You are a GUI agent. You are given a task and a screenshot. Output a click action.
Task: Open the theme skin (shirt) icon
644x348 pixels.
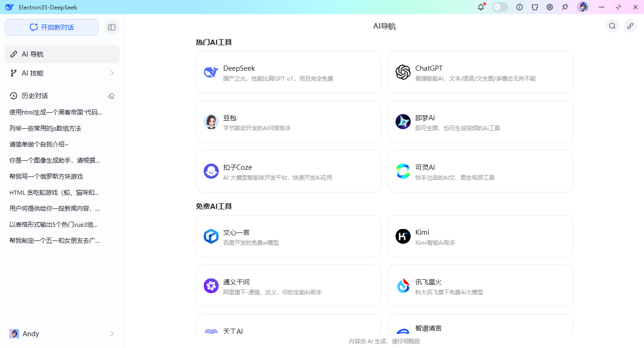tap(535, 7)
